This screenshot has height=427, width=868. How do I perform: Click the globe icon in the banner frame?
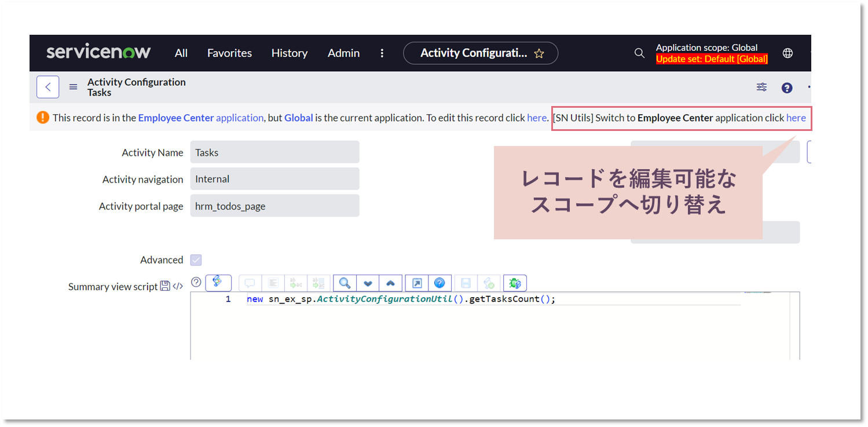click(788, 53)
